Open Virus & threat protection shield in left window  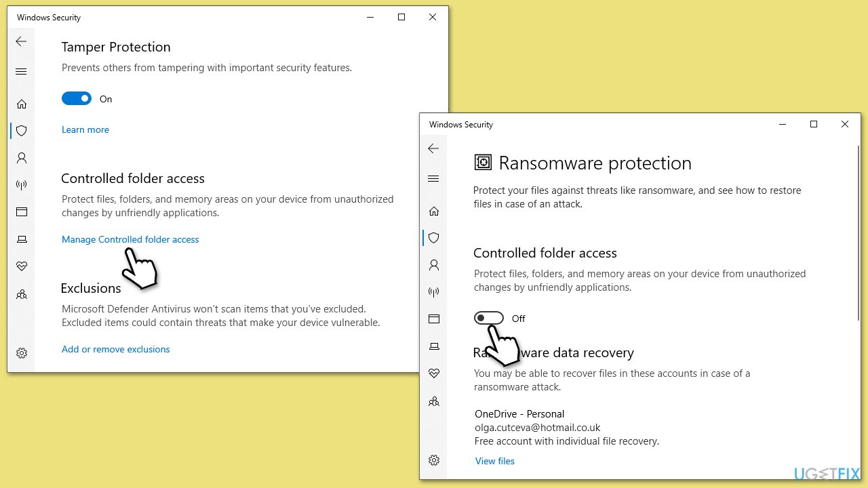22,131
